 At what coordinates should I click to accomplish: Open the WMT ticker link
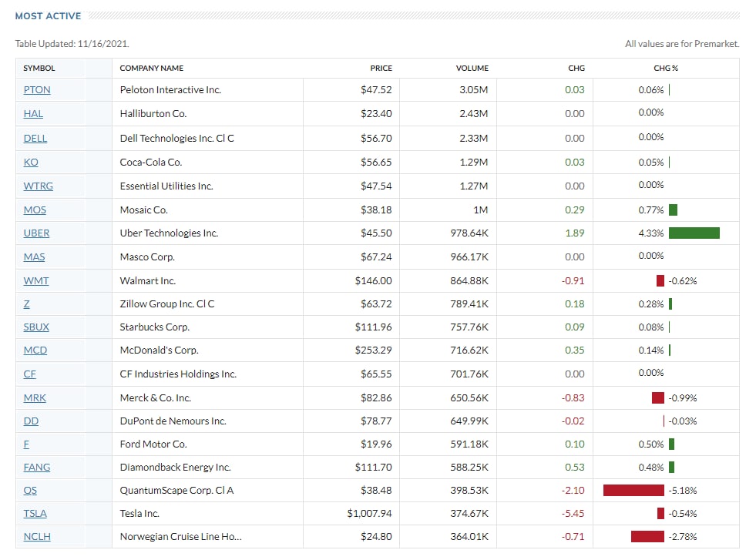pyautogui.click(x=36, y=281)
